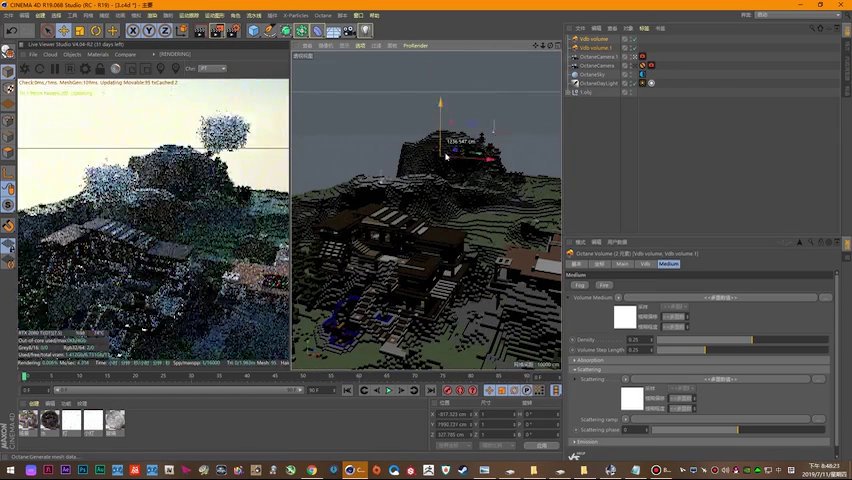This screenshot has height=480, width=852.
Task: Toggle the enable checkmark for Vdb volume
Action: pyautogui.click(x=634, y=39)
